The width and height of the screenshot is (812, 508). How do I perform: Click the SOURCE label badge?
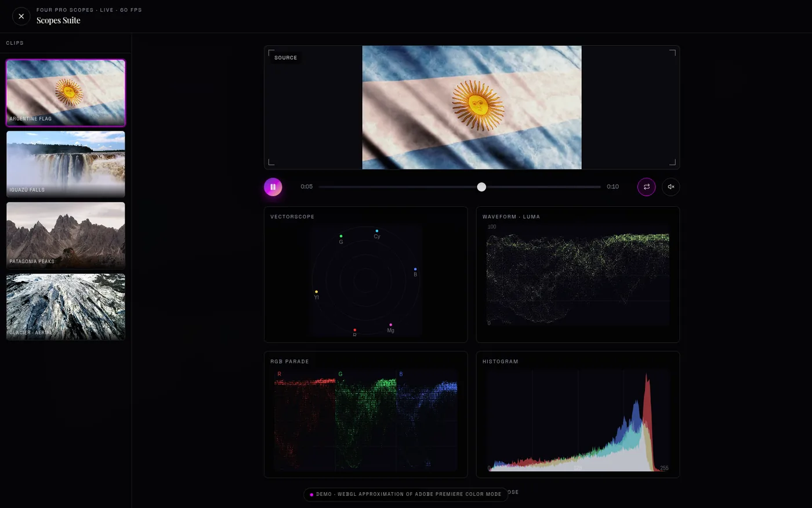pos(285,57)
